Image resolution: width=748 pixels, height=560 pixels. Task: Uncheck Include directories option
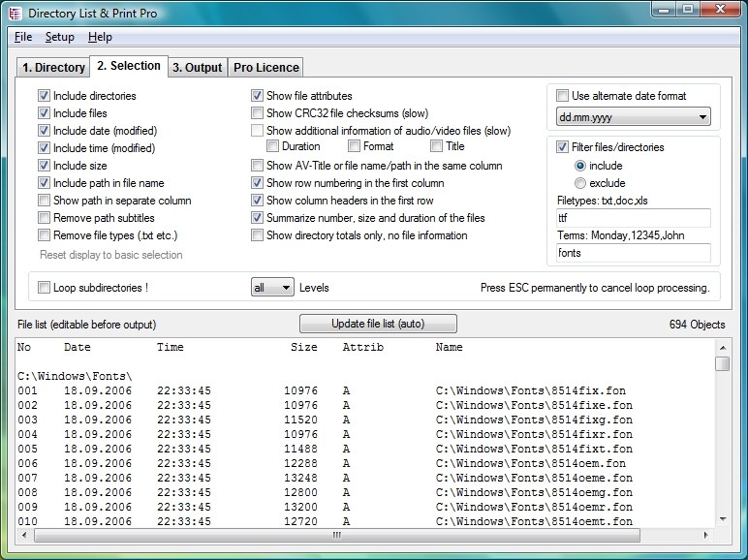pos(45,96)
